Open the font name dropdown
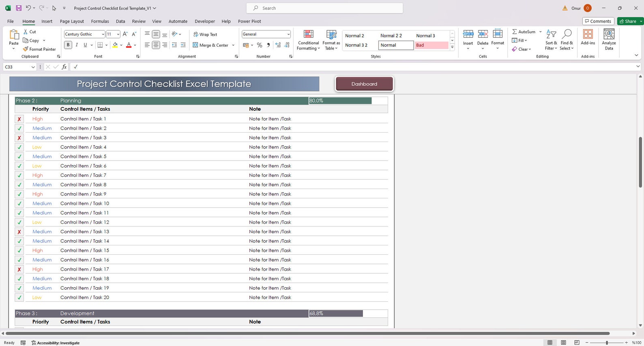This screenshot has height=346, width=644. pos(103,34)
